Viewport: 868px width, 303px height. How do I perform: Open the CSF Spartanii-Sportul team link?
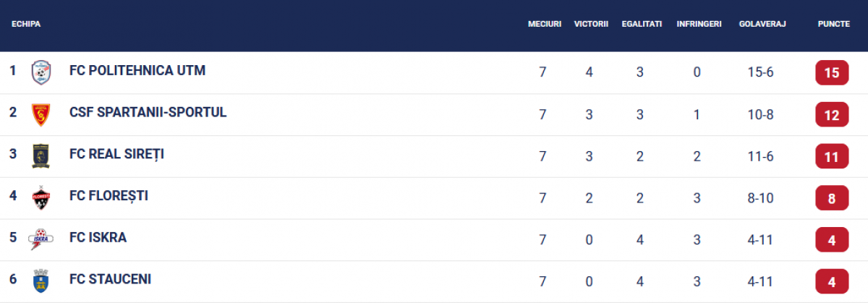pos(148,112)
